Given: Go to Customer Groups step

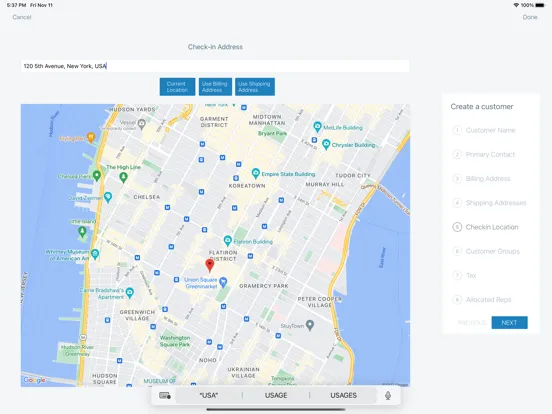Looking at the screenshot, I should [486, 251].
